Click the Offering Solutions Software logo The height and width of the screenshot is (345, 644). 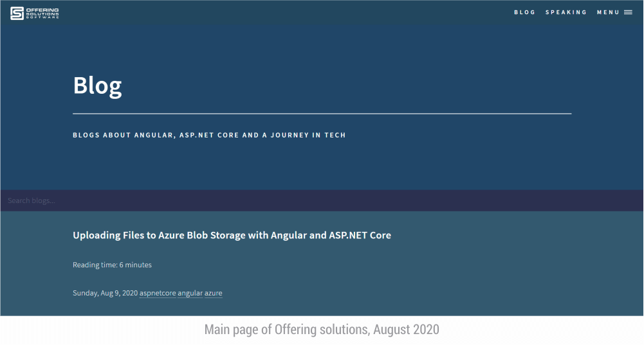click(35, 13)
